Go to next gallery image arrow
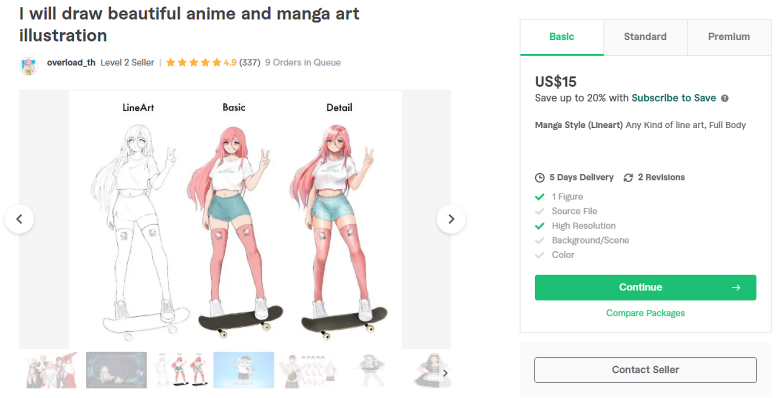 click(x=451, y=219)
